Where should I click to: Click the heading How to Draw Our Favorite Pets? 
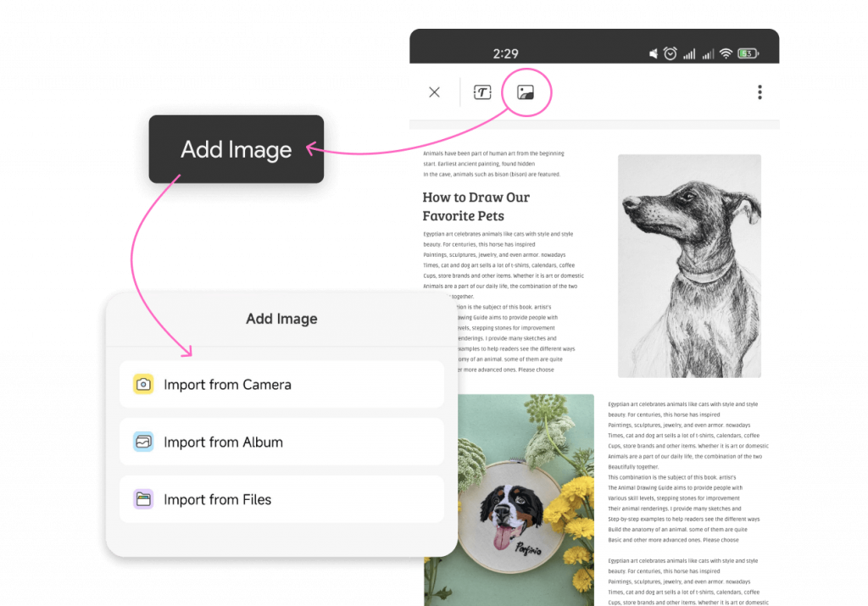pos(476,206)
